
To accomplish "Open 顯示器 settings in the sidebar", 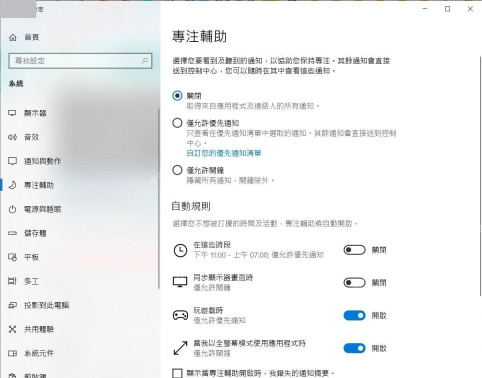I will click(x=80, y=113).
